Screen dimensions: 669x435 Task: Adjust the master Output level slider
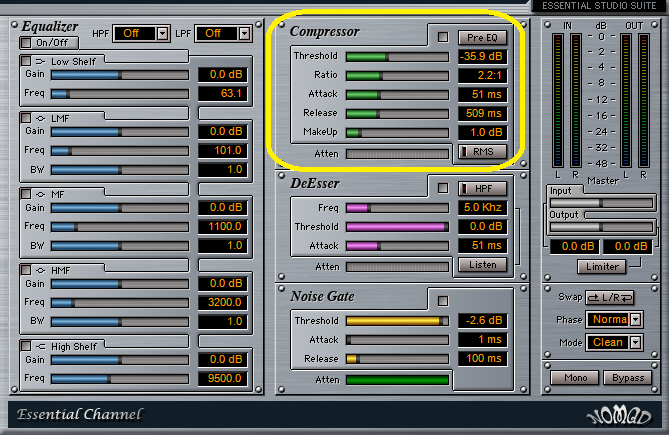[601, 227]
